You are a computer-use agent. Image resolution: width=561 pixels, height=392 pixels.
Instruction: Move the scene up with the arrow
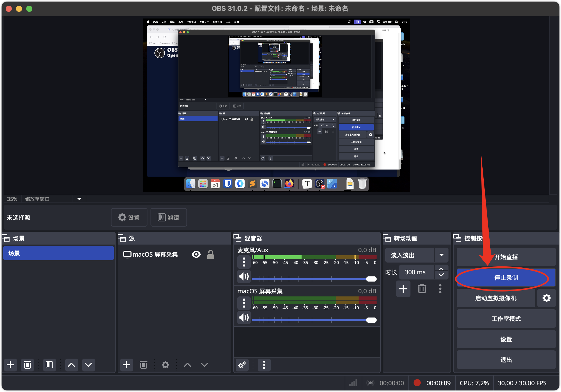coord(71,365)
